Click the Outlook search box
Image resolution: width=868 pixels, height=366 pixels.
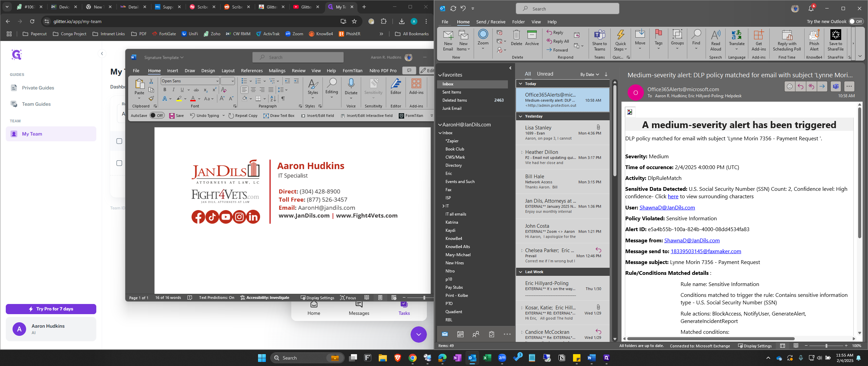[567, 9]
